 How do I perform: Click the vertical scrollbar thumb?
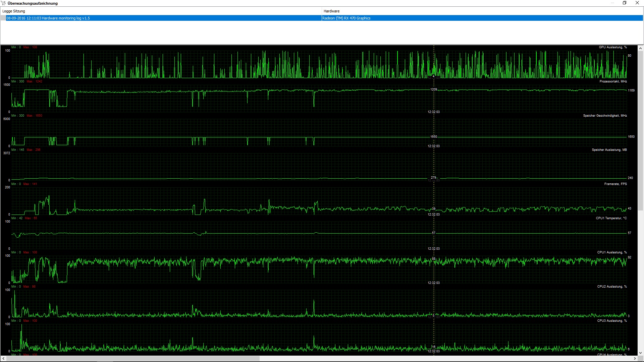click(x=640, y=131)
